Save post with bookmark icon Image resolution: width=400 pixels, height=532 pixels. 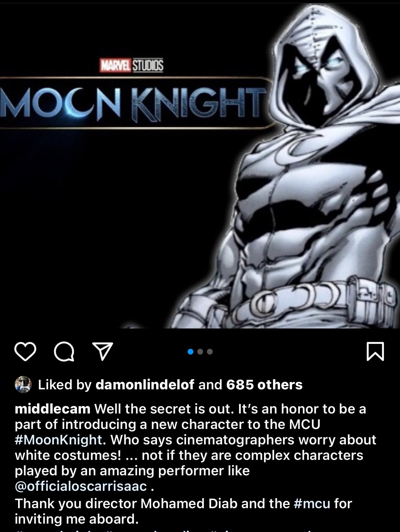[376, 351]
